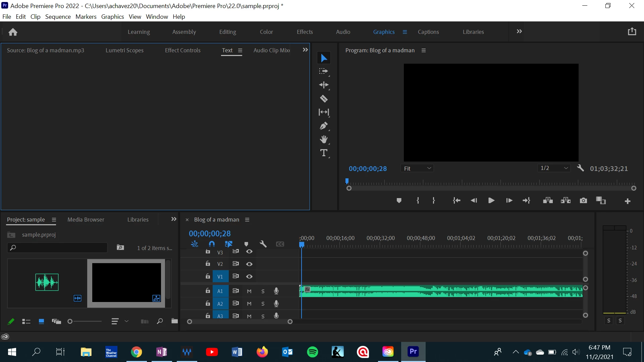Toggle snap in timeline
The width and height of the screenshot is (644, 362).
(x=212, y=244)
